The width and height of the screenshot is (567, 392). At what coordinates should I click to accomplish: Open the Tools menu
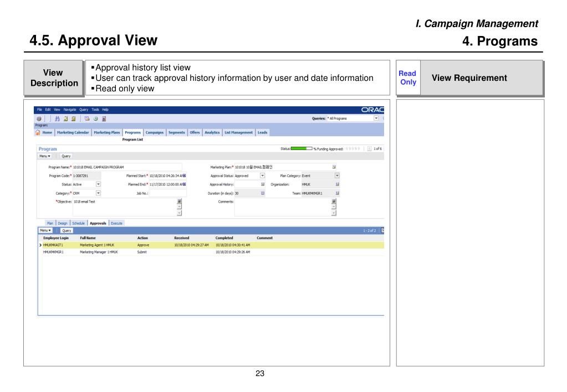pyautogui.click(x=95, y=110)
